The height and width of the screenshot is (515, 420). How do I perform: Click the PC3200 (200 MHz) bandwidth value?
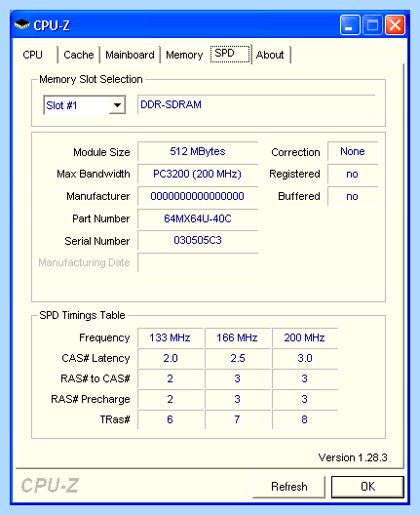(198, 174)
